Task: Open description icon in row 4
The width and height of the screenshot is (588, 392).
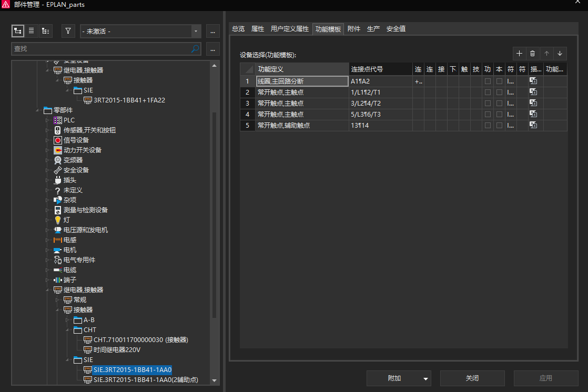Action: [x=533, y=114]
